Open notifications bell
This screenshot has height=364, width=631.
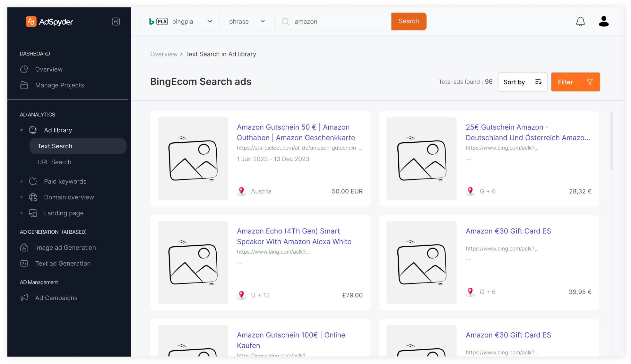[x=580, y=22]
